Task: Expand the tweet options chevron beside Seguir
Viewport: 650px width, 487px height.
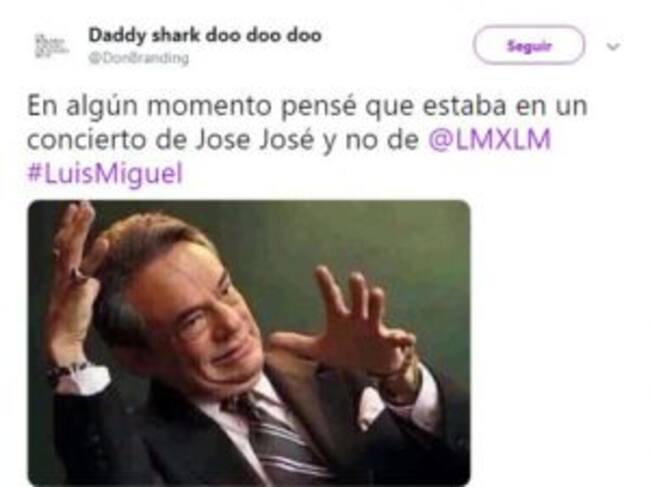Action: click(614, 46)
